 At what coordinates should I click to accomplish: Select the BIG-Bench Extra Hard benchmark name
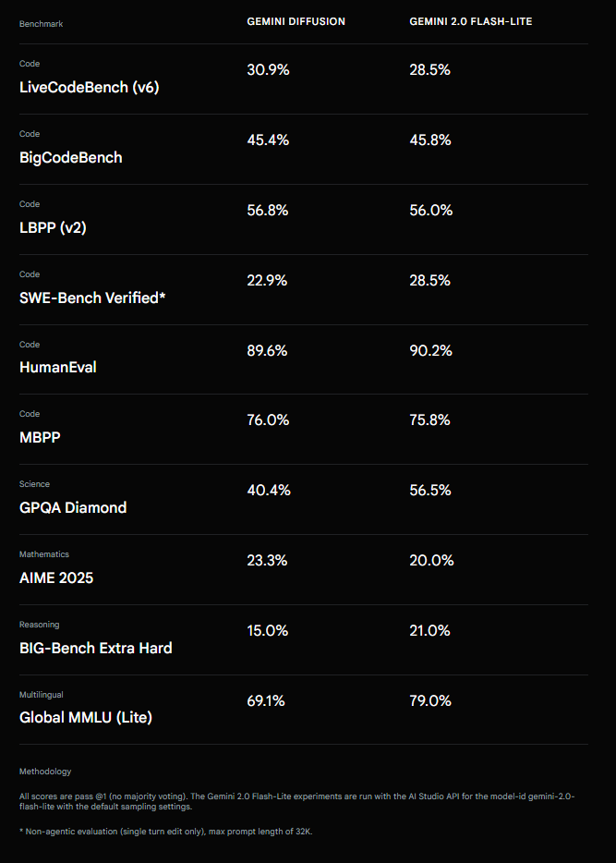(96, 648)
